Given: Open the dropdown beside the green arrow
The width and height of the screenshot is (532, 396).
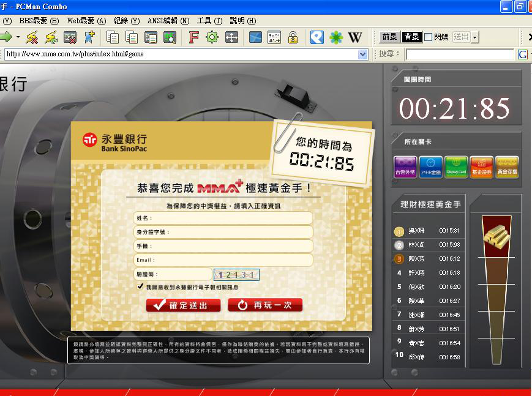Looking at the screenshot, I should click(x=18, y=37).
